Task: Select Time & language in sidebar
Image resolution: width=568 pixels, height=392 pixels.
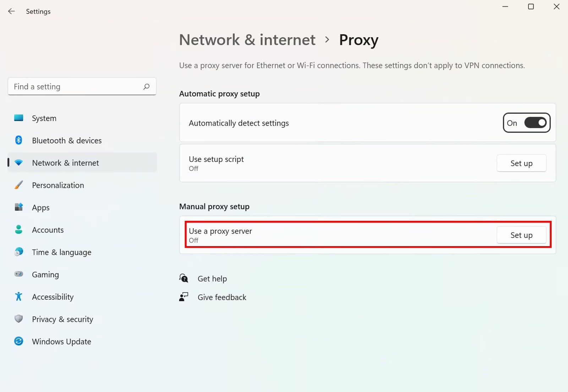Action: point(61,252)
